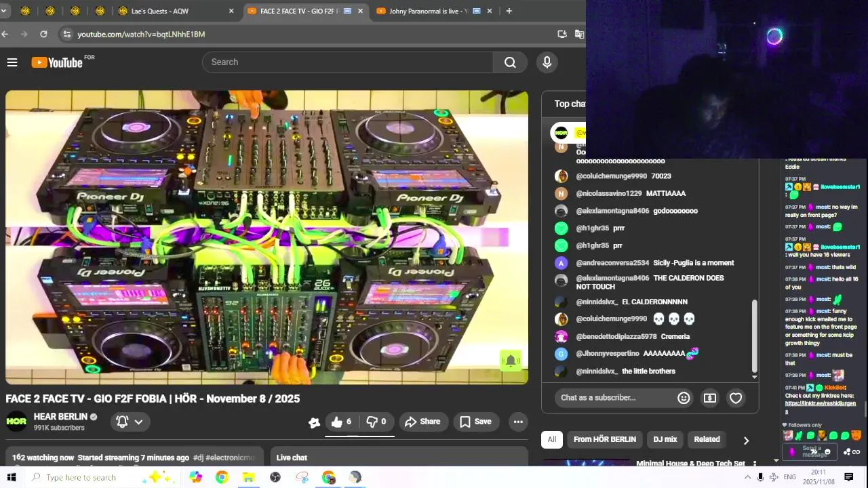Viewport: 868px width, 488px height.
Task: Go forward in browser history
Action: pos(24,34)
